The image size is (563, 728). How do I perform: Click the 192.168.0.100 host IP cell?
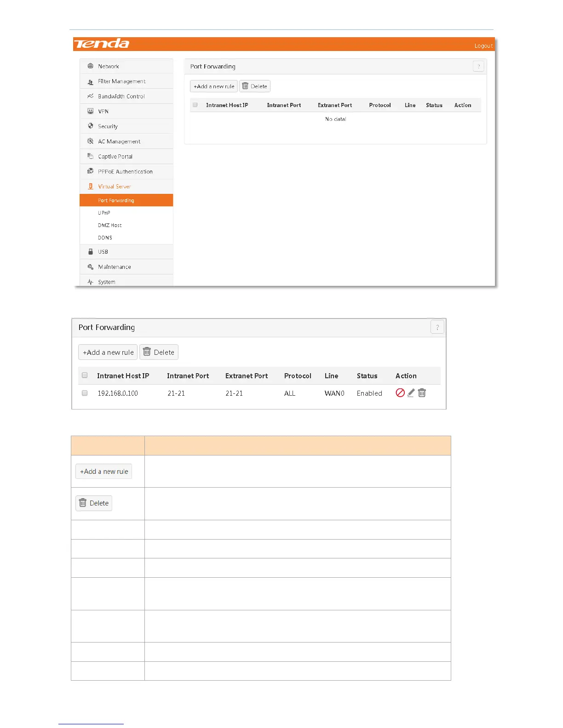click(118, 393)
